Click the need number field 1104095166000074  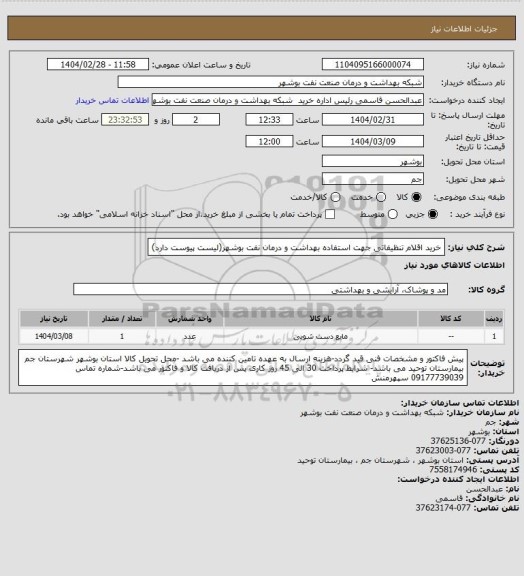click(x=373, y=64)
